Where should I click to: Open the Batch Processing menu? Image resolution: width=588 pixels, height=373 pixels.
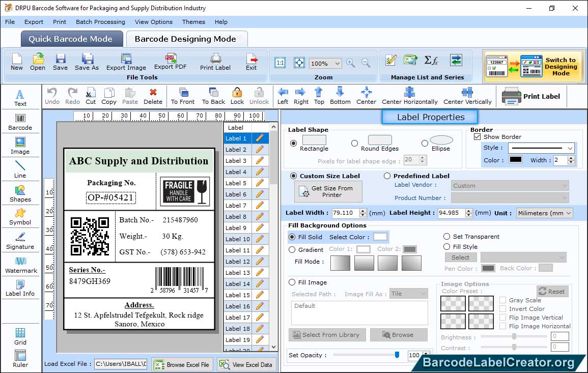pyautogui.click(x=100, y=22)
